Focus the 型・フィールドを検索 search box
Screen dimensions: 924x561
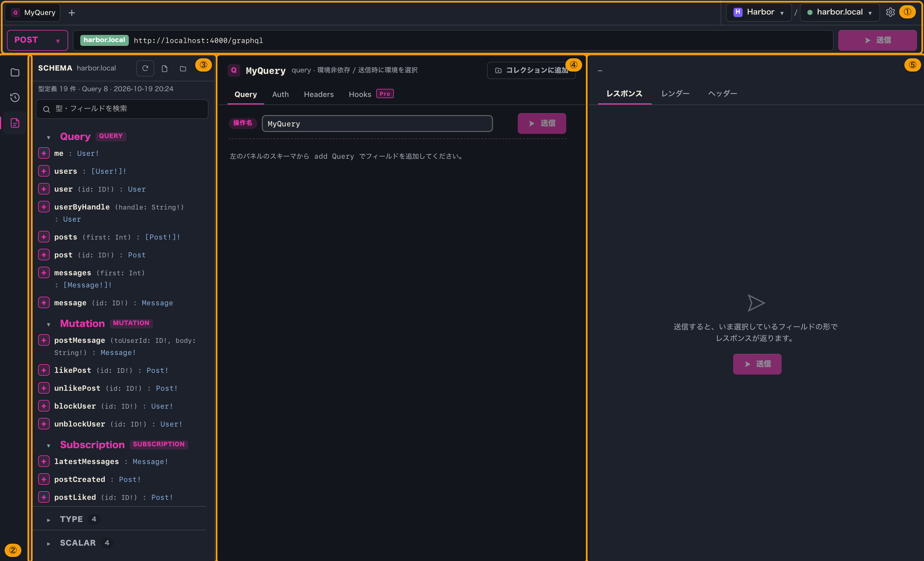coord(122,109)
